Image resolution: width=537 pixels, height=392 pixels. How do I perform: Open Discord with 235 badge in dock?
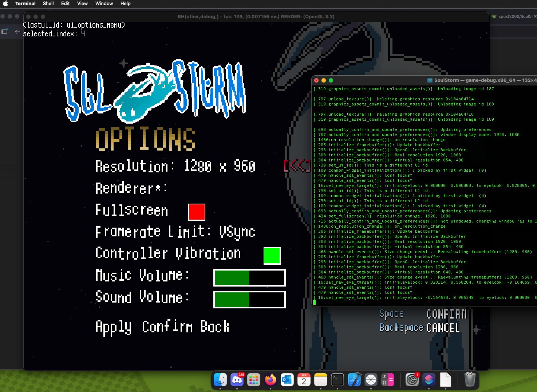pos(237,380)
